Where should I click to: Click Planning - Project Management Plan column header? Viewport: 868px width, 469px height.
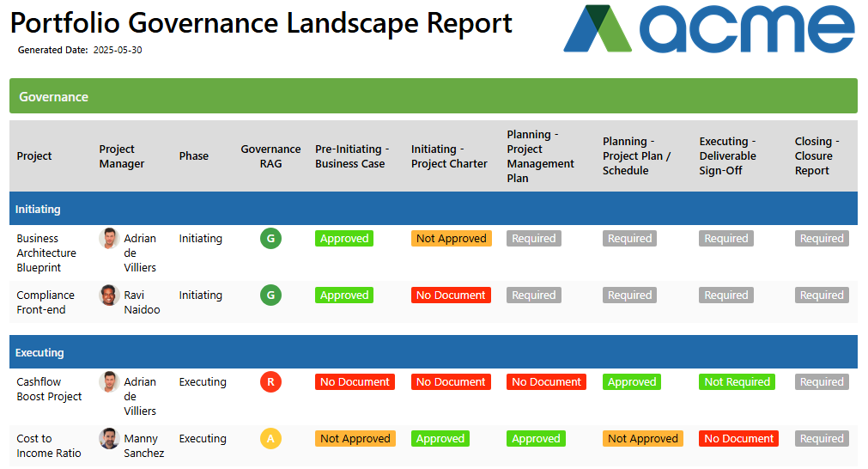coord(540,156)
